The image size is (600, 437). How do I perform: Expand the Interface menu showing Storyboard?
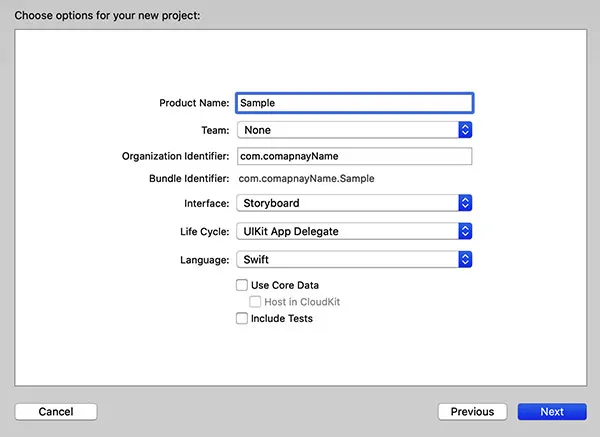tap(346, 203)
